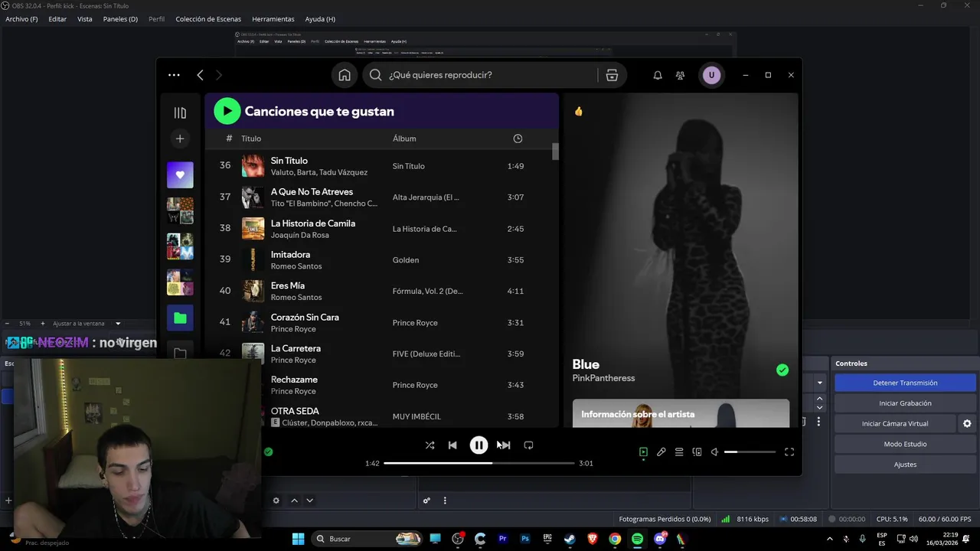Open the Spotify user profile avatar
The image size is (980, 551).
point(711,75)
